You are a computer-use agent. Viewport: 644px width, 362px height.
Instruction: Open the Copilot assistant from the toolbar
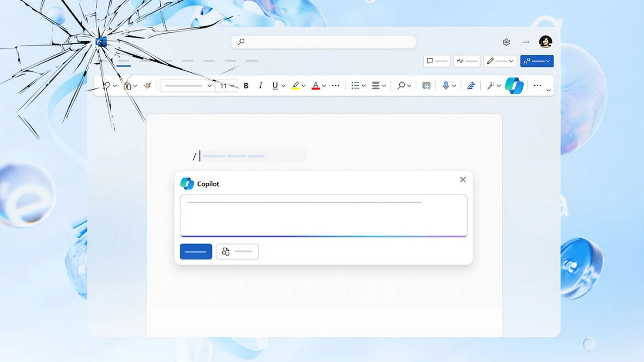[514, 85]
